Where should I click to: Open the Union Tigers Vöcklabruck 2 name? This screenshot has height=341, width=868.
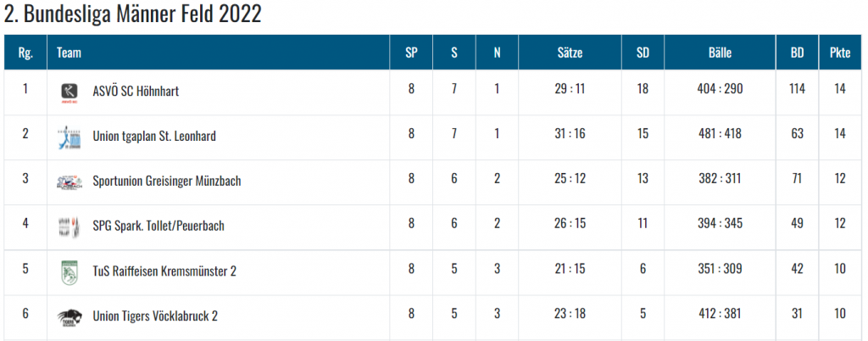(155, 316)
